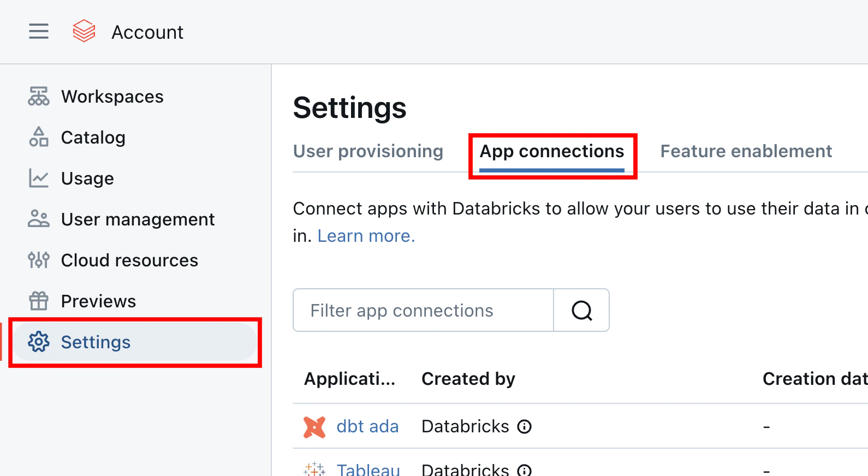Click the Workspaces sidebar icon
This screenshot has height=476, width=868.
39,96
